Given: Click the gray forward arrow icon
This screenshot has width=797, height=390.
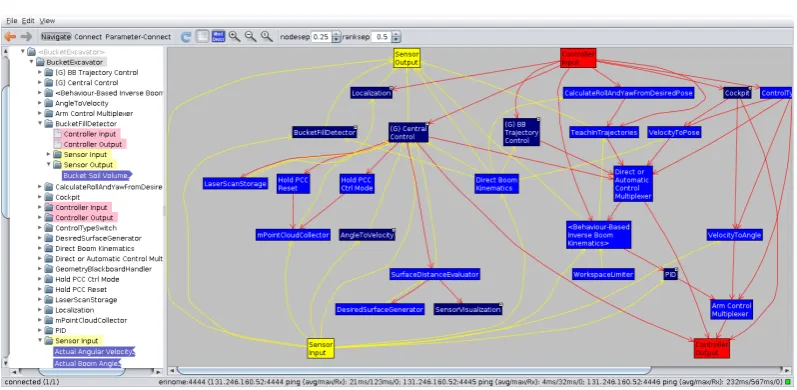Looking at the screenshot, I should click(26, 37).
